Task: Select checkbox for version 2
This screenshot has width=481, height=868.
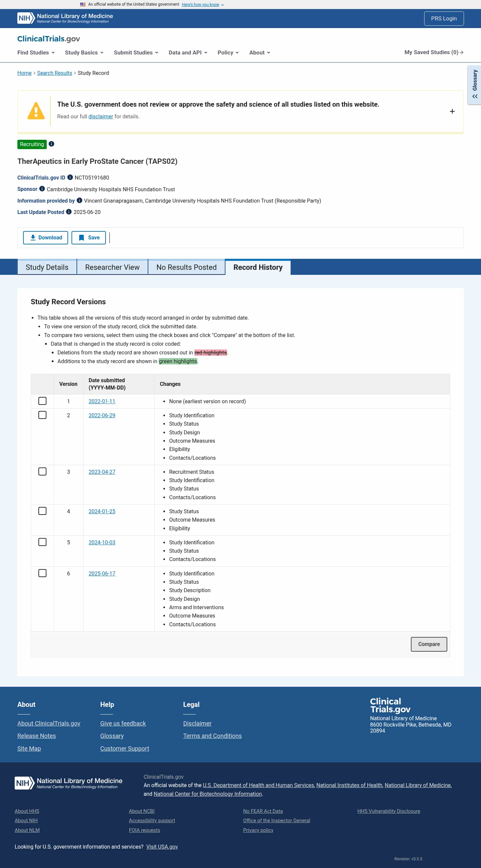Action: click(x=42, y=415)
